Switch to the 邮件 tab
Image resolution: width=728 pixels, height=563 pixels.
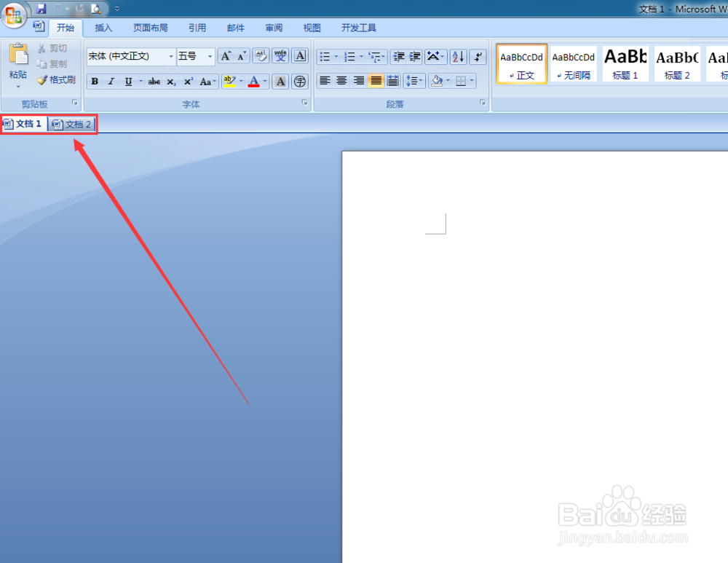(x=235, y=28)
